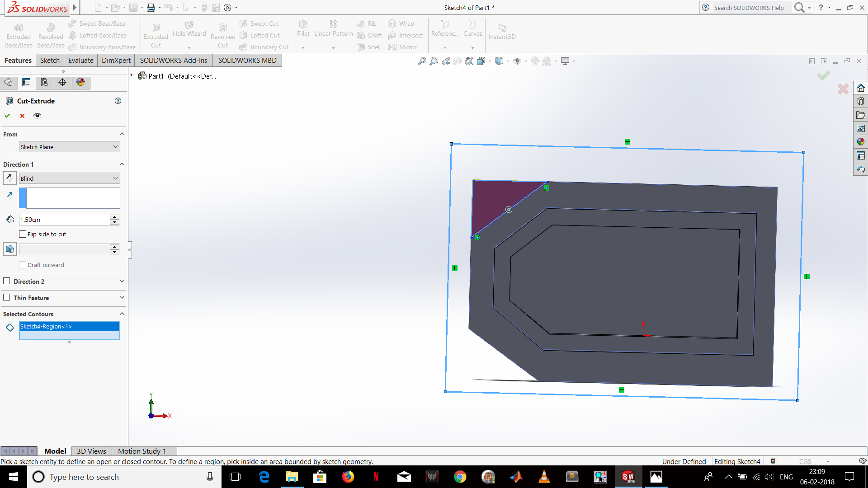Open Firefox from the taskbar
This screenshot has height=488, width=868.
[348, 477]
